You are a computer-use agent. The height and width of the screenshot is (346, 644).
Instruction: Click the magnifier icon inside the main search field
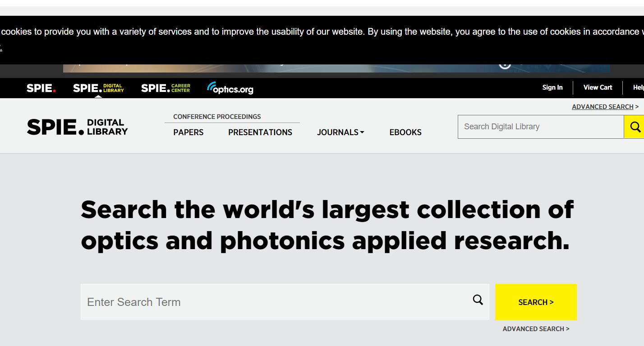(478, 300)
